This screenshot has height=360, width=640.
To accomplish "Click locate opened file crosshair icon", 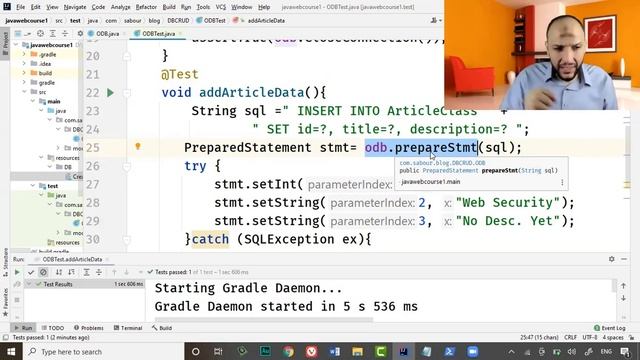I will click(40, 33).
